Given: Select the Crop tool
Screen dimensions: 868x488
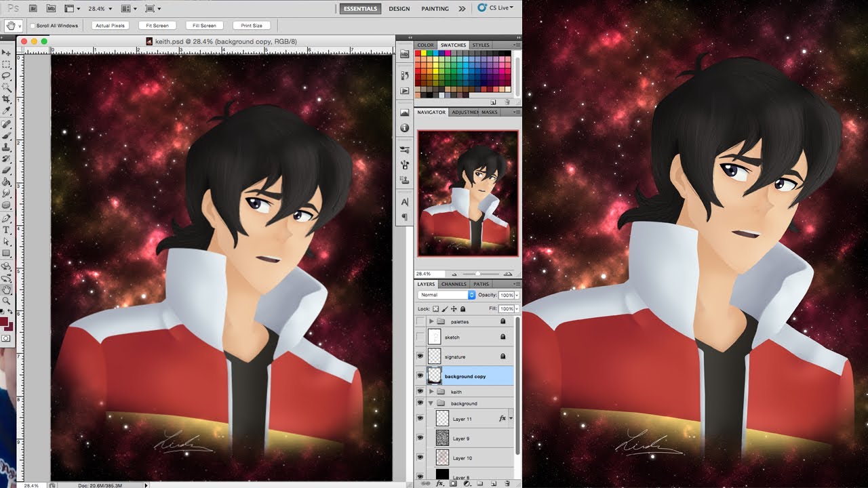Looking at the screenshot, I should click(x=6, y=99).
